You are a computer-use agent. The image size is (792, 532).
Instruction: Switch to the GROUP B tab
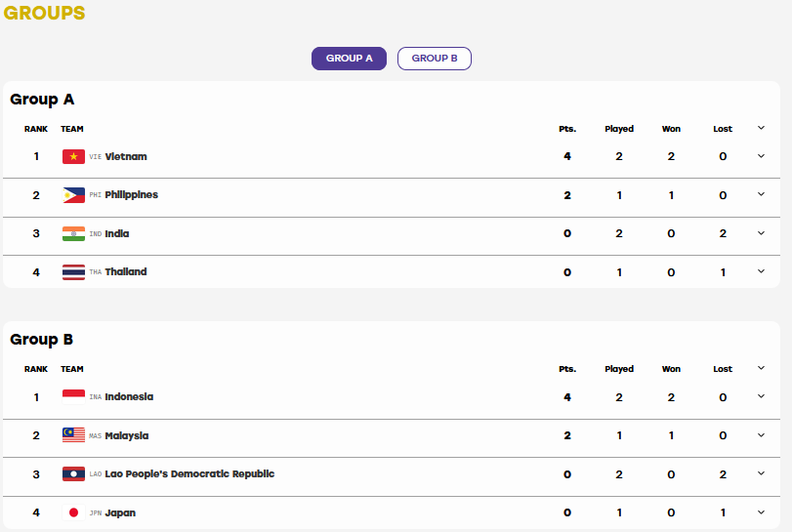click(435, 59)
